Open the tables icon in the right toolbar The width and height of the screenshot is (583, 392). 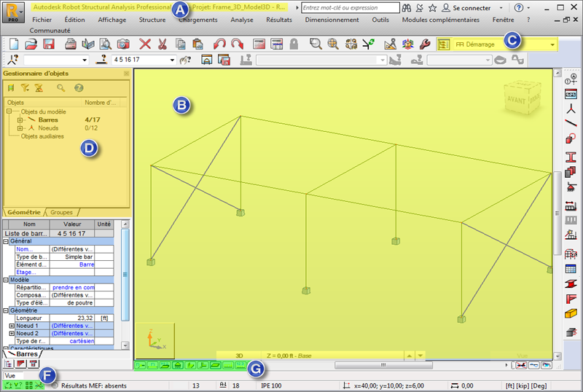tap(571, 269)
